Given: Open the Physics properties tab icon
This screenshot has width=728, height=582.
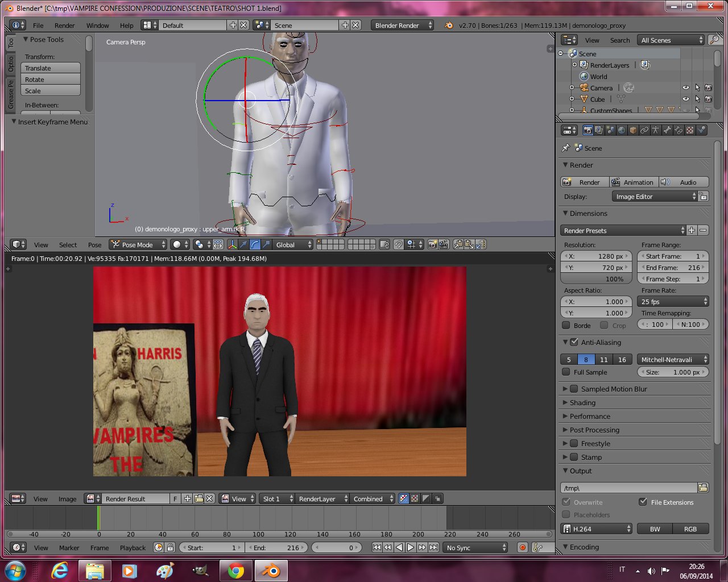Looking at the screenshot, I should [x=701, y=130].
